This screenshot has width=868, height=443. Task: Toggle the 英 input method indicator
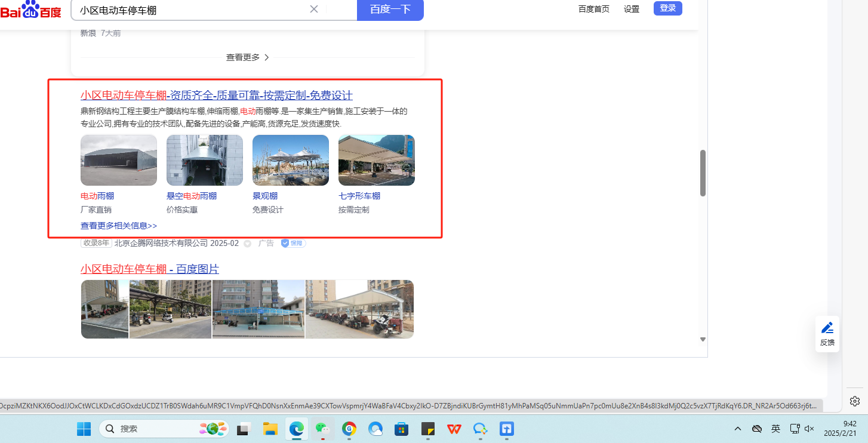(775, 429)
